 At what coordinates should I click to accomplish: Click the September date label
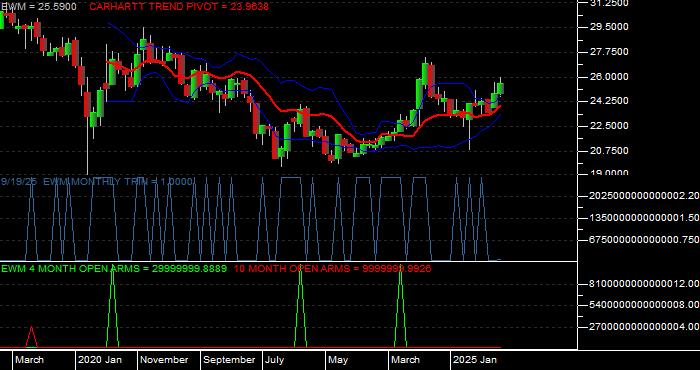[229, 360]
